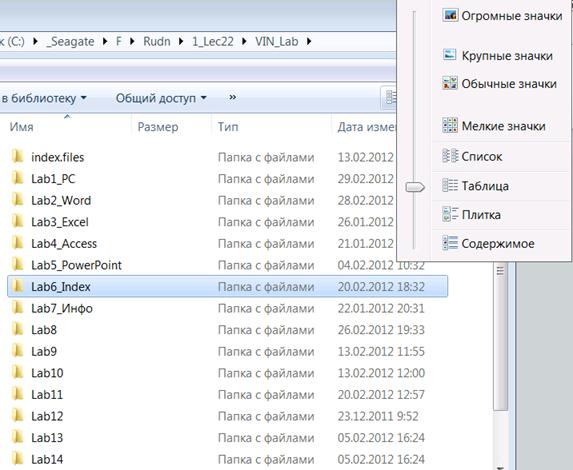Click the Lab2_Word folder icon
The height and width of the screenshot is (470, 573).
click(x=17, y=200)
